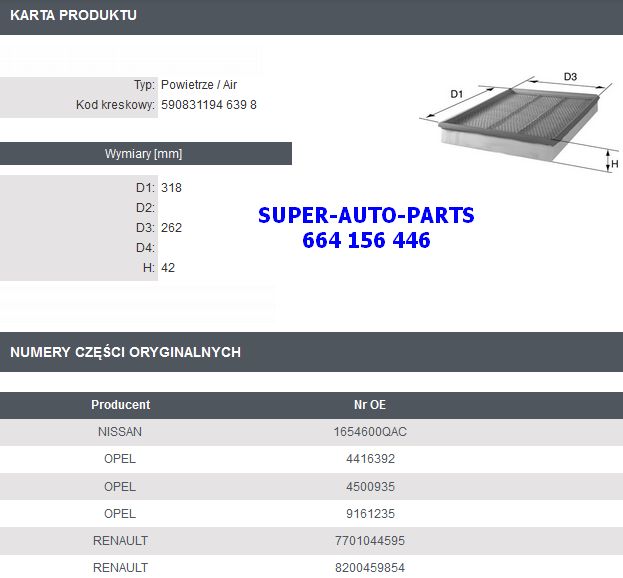Select OE number 4416392
The height and width of the screenshot is (578, 623).
click(x=370, y=459)
